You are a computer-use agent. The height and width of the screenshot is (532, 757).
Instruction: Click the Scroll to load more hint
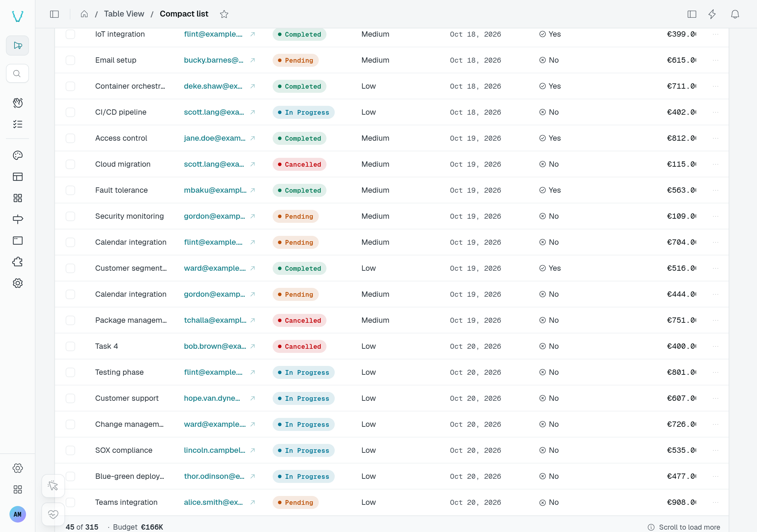[684, 527]
